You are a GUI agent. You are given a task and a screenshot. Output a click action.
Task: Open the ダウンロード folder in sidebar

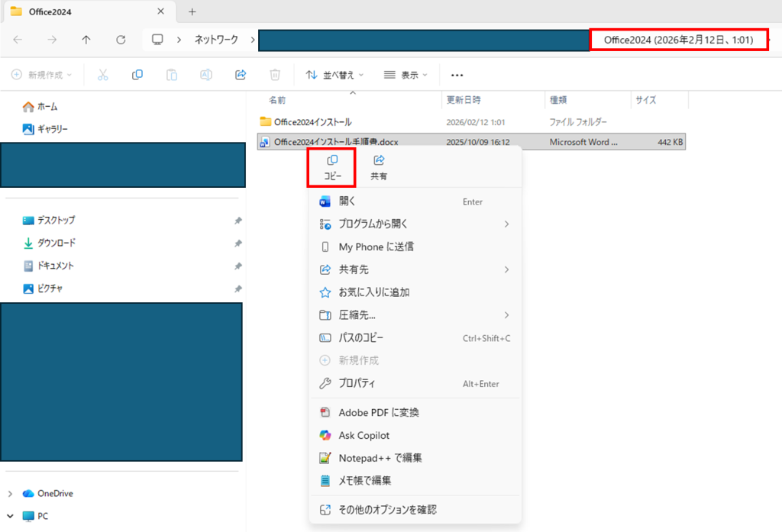coord(56,243)
